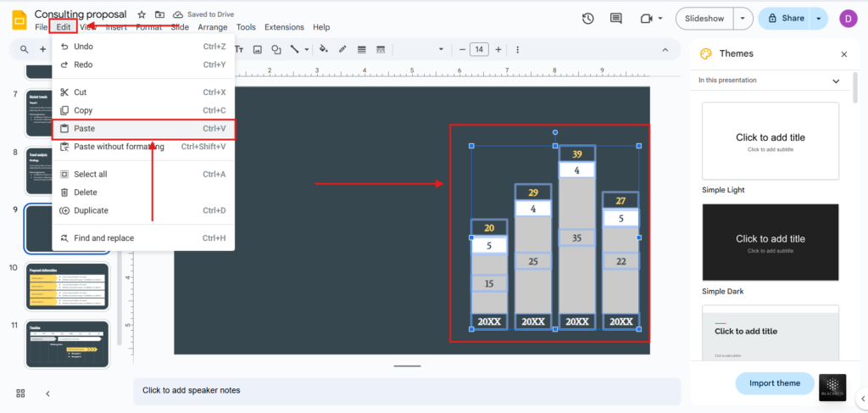Click the Import theme button

tap(775, 383)
